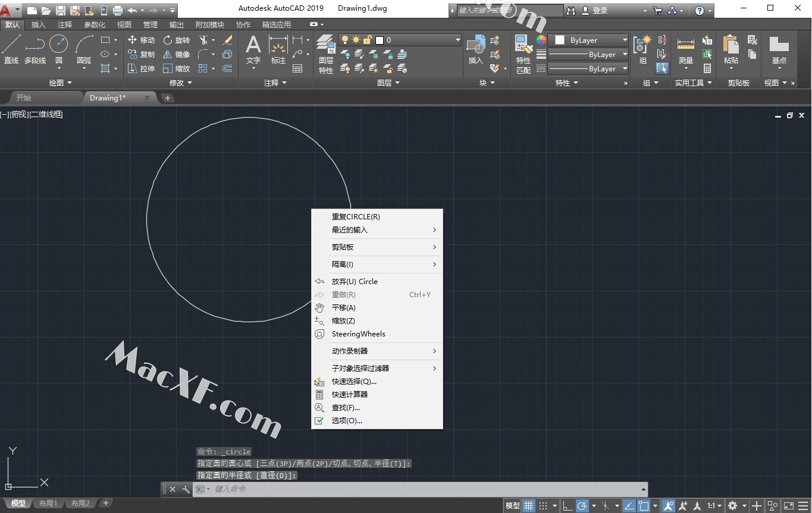Click the new drawing tab plus button
This screenshot has height=513, width=812.
click(x=168, y=98)
